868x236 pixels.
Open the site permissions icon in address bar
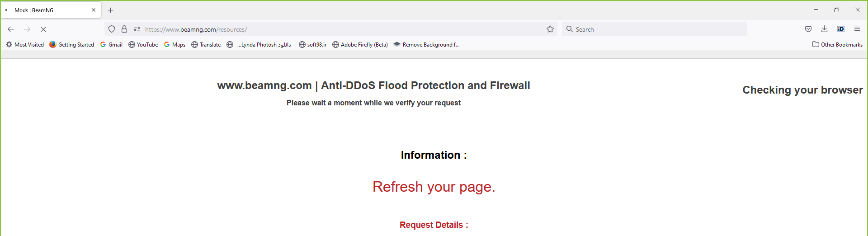pyautogui.click(x=137, y=29)
